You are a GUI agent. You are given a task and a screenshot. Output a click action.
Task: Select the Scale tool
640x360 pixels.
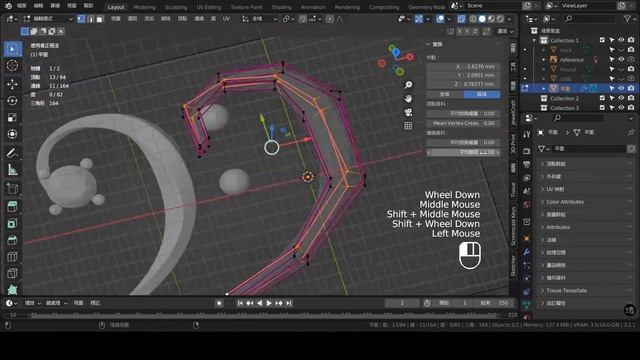coord(12,118)
